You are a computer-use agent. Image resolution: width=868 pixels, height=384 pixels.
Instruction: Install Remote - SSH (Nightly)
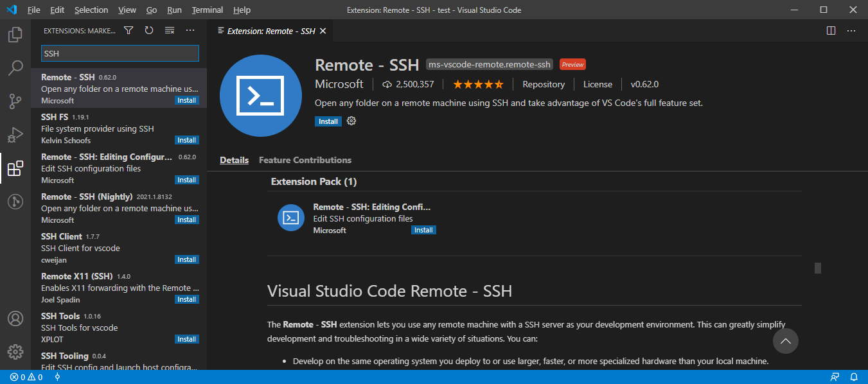pyautogui.click(x=187, y=220)
